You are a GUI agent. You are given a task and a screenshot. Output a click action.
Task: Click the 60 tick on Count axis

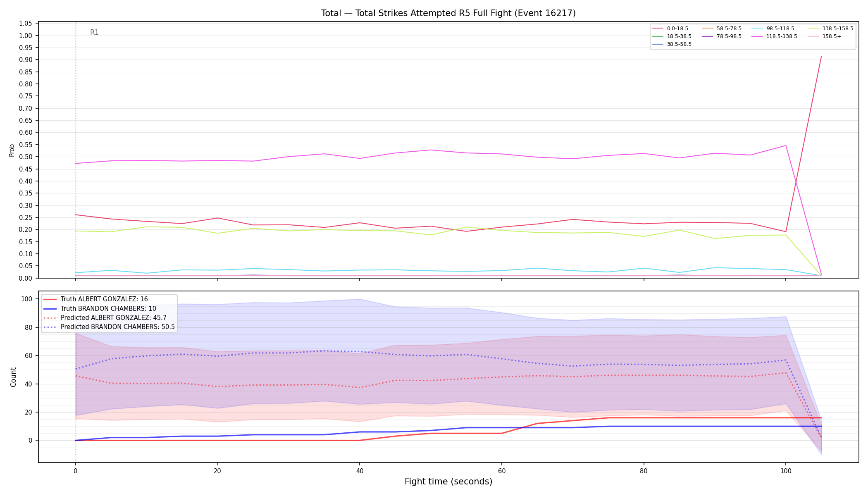point(29,356)
